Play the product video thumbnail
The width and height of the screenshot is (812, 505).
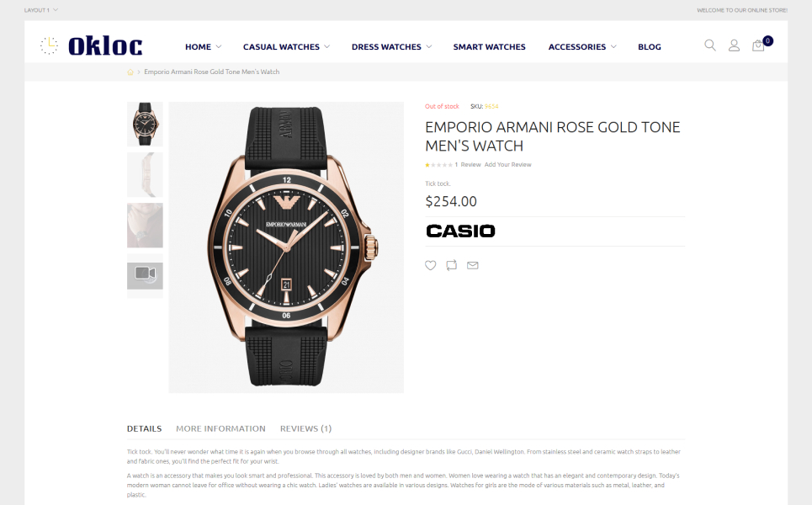(145, 274)
